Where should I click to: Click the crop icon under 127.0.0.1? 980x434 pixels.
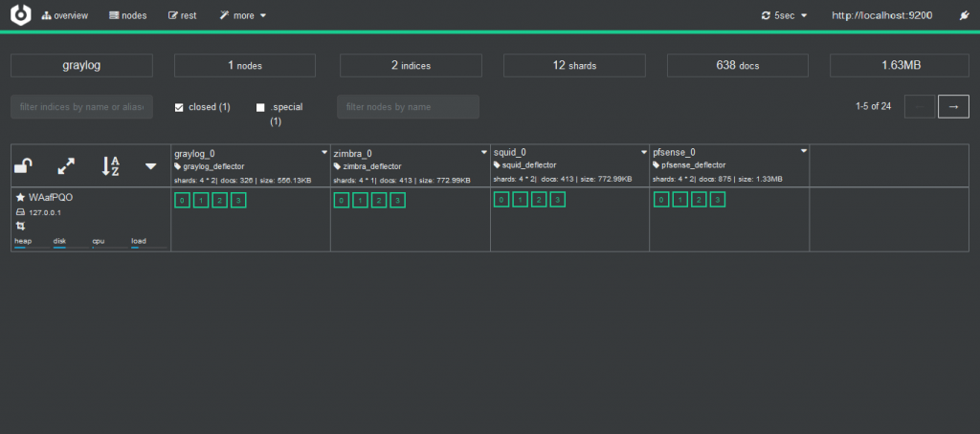pyautogui.click(x=20, y=226)
